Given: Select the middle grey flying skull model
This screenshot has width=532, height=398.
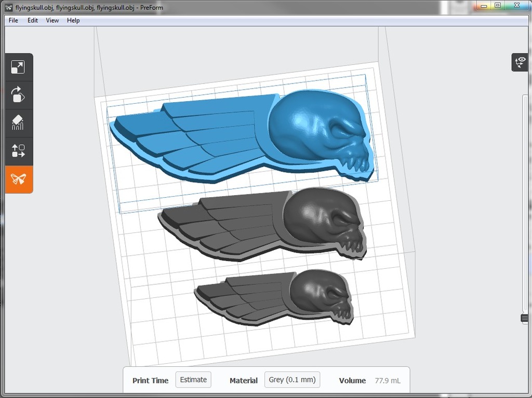Looking at the screenshot, I should pyautogui.click(x=261, y=224).
